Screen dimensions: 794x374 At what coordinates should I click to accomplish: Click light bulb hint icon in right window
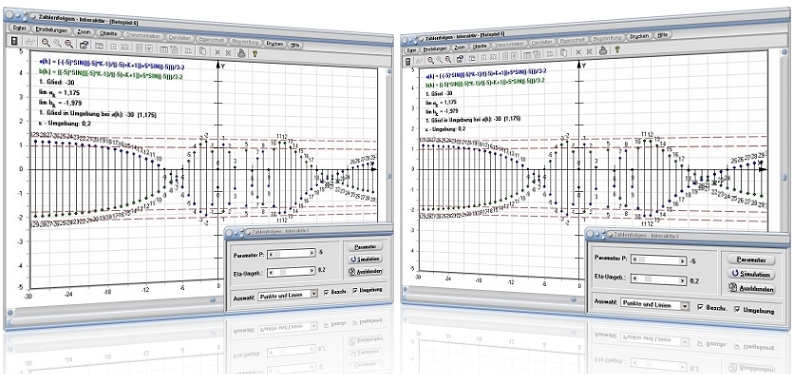click(x=617, y=50)
